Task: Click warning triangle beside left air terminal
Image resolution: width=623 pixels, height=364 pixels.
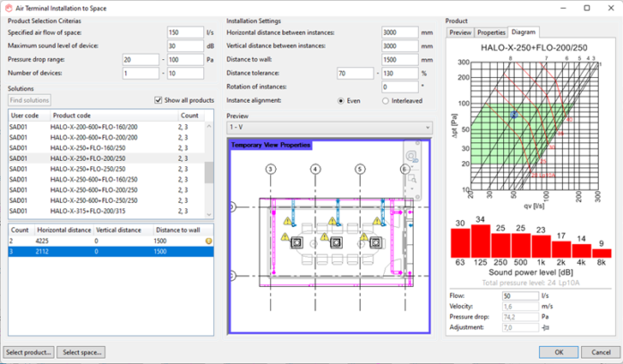Action: click(x=285, y=237)
